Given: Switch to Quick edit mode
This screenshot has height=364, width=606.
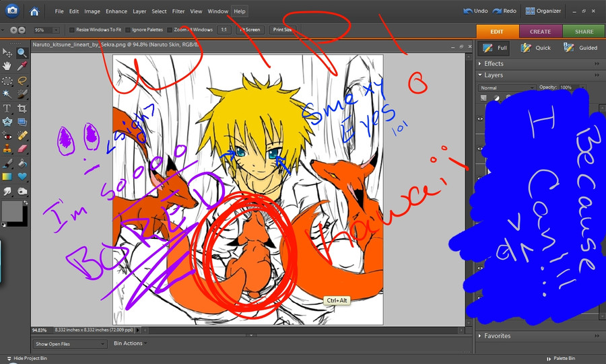Looking at the screenshot, I should tap(536, 48).
